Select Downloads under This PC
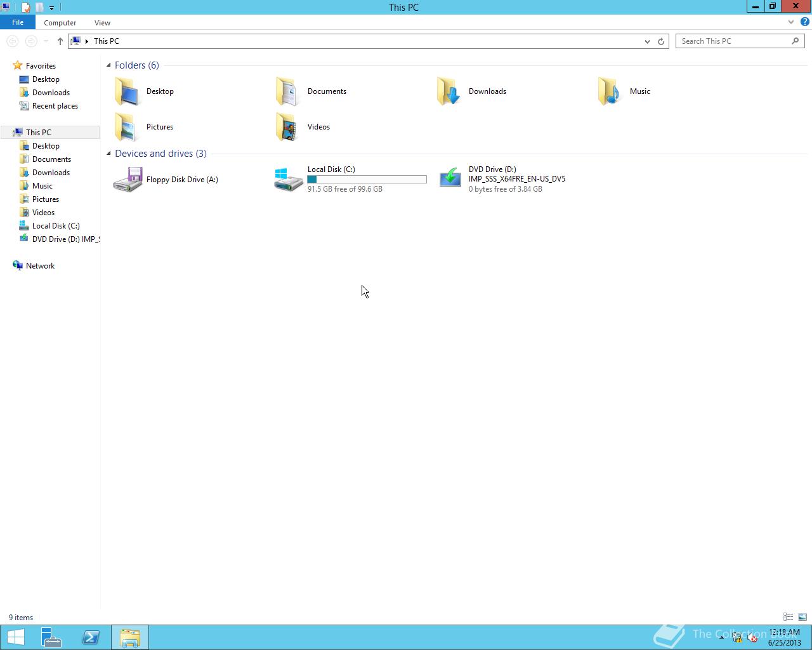Image resolution: width=812 pixels, height=650 pixels. point(51,173)
